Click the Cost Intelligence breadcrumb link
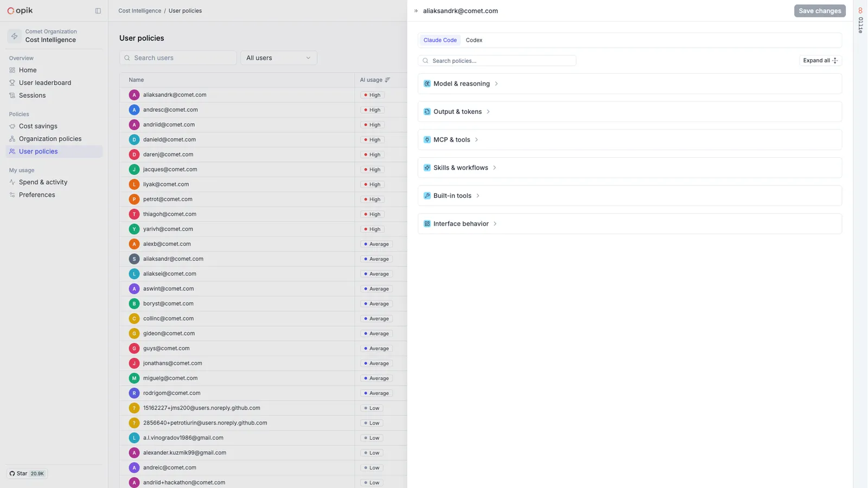Screen dimensions: 868x488 point(140,11)
